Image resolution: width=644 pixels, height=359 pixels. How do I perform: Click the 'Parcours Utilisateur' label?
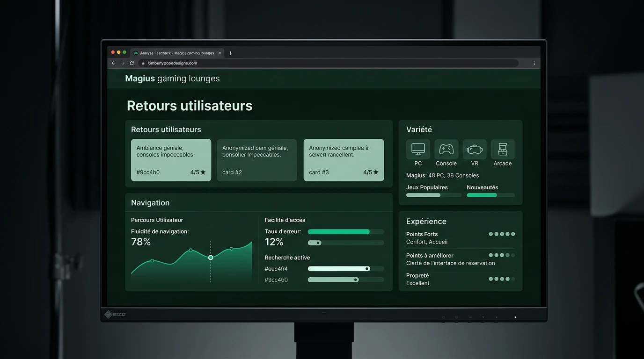(157, 220)
